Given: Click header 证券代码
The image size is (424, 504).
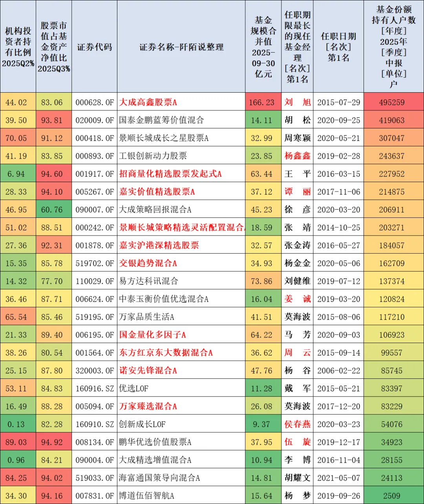Looking at the screenshot, I should pos(95,47).
